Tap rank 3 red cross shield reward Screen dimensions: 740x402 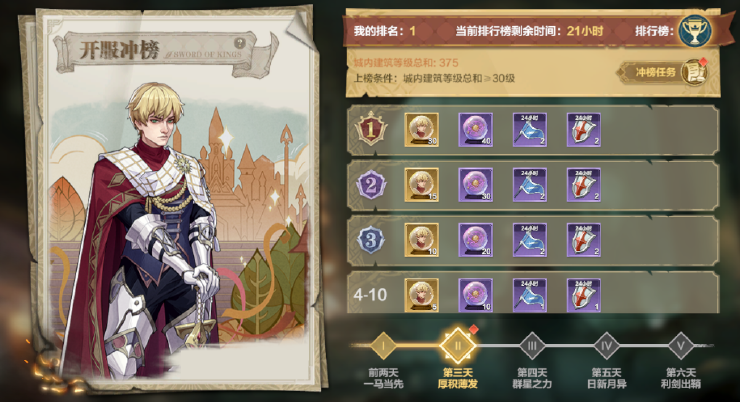(x=584, y=240)
